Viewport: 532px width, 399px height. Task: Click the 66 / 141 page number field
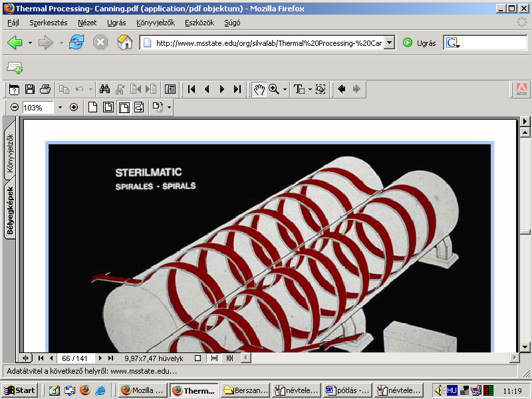coord(75,358)
